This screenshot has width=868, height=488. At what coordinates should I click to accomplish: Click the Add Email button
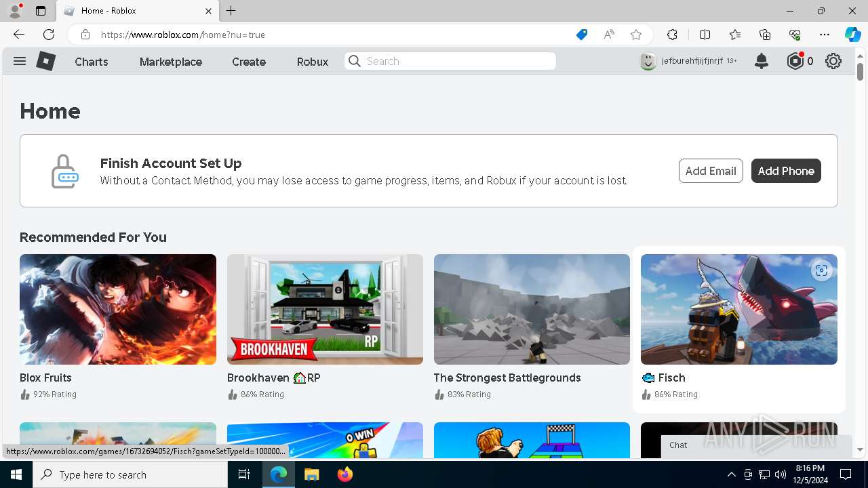click(x=711, y=171)
